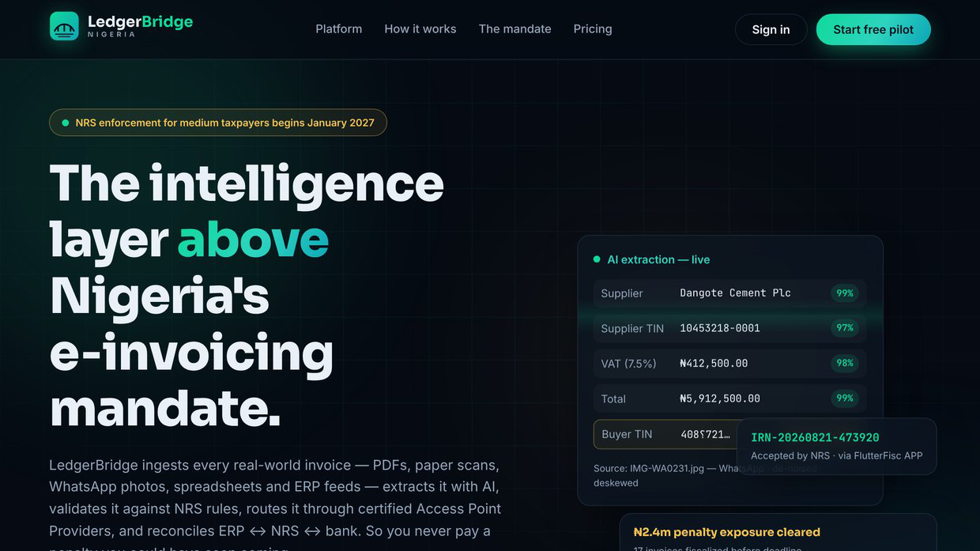Image resolution: width=980 pixels, height=551 pixels.
Task: Select VAT value ₦412,500.00
Action: tap(714, 364)
